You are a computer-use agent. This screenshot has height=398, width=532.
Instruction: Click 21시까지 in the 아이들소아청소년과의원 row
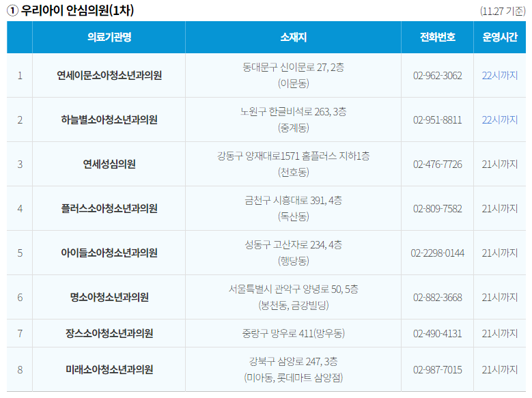[500, 253]
